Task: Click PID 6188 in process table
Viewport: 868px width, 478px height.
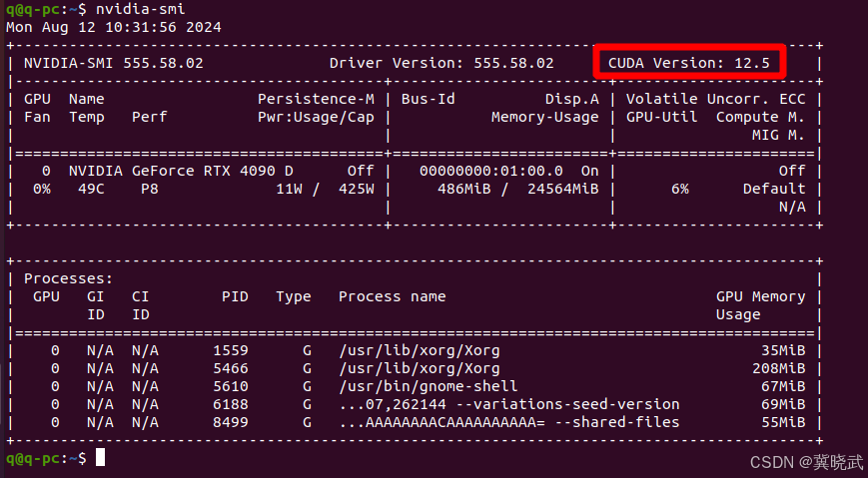Action: (x=231, y=405)
